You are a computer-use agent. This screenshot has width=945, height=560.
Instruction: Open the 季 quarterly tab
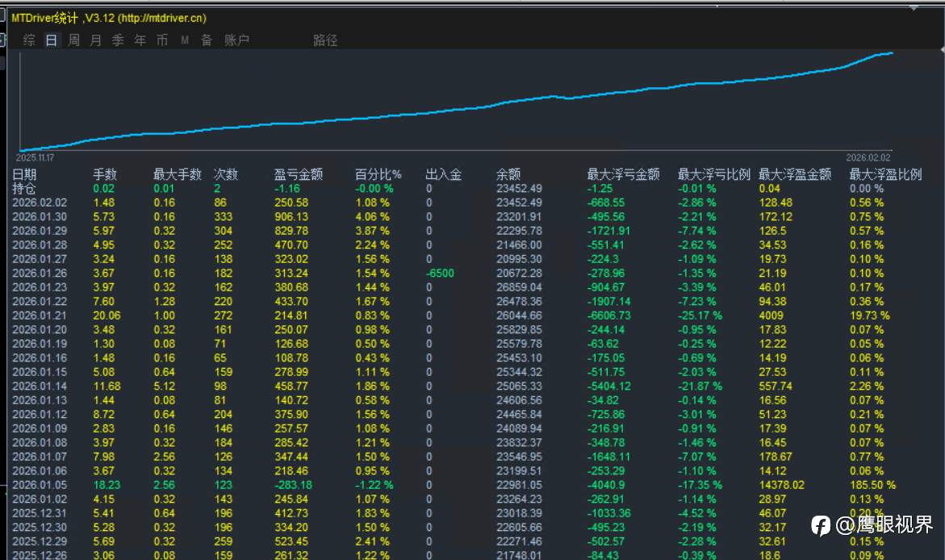click(x=118, y=40)
